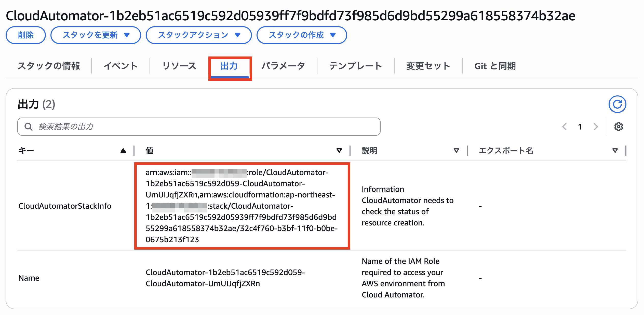Switch to the イベント tab

(x=120, y=66)
